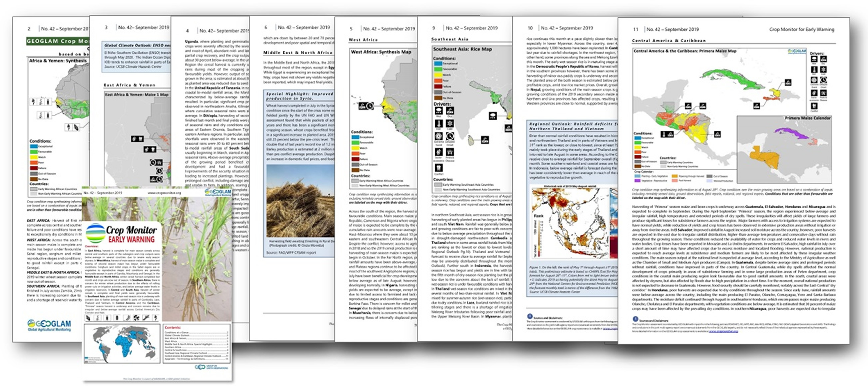Click the hot thermometer marker near El Salvador
This screenshot has height=386, width=868.
663,134
